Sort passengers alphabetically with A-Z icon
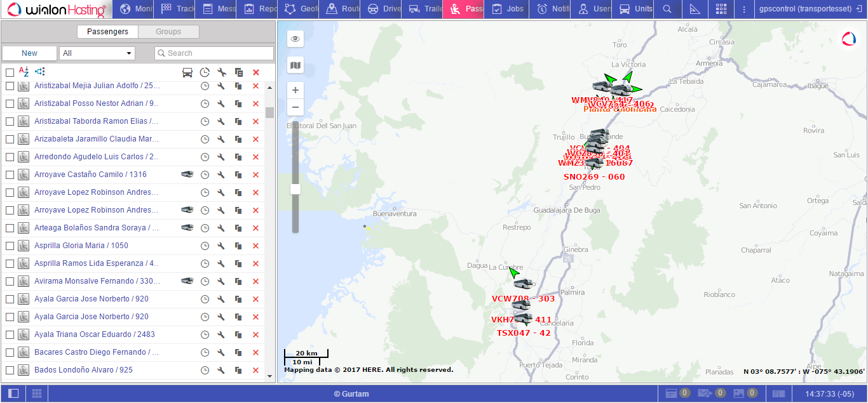The width and height of the screenshot is (868, 403). (24, 72)
